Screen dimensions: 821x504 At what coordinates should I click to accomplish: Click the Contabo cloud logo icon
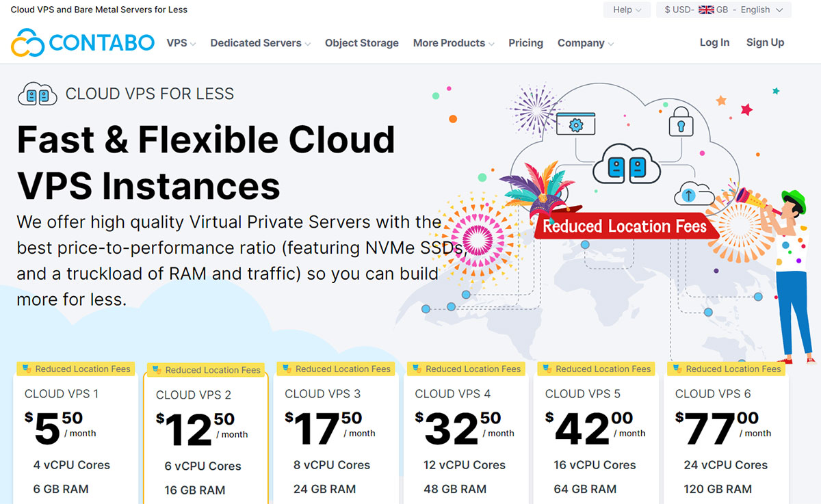[27, 42]
